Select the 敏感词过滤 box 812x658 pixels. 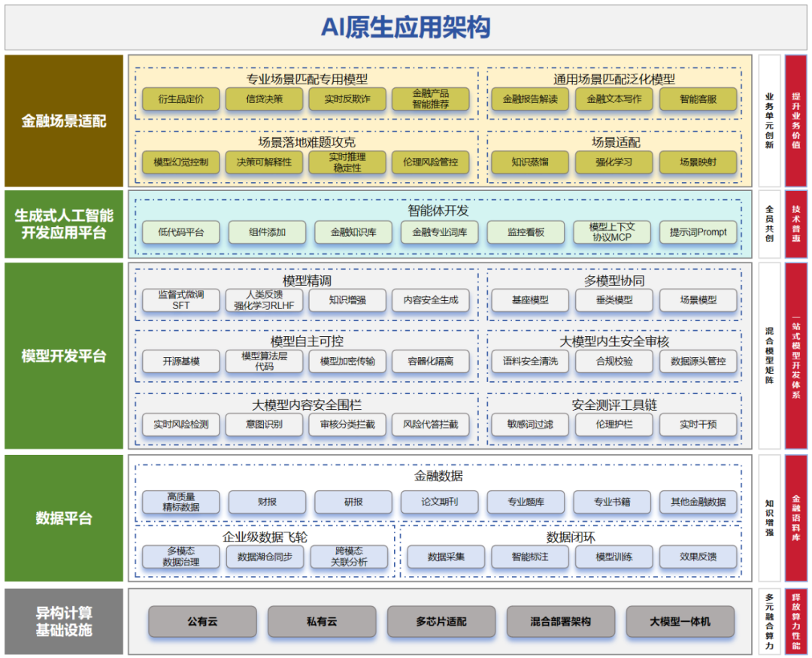(530, 424)
